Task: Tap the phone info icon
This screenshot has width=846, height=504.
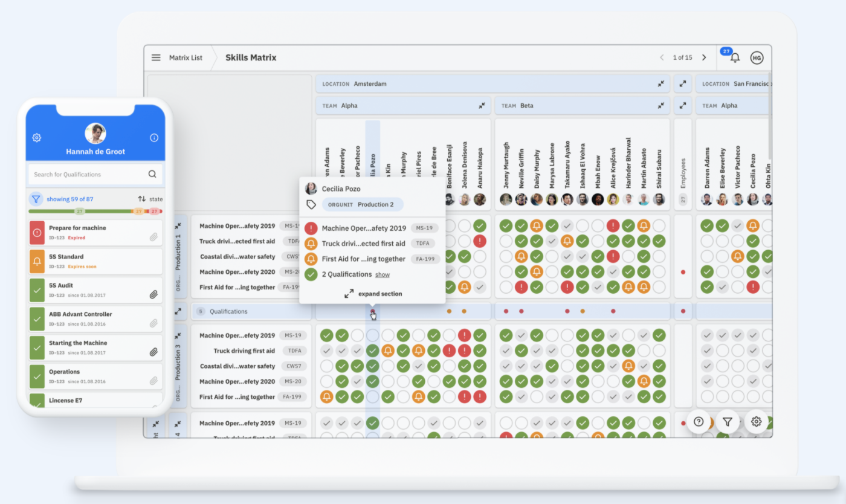Action: 154,138
